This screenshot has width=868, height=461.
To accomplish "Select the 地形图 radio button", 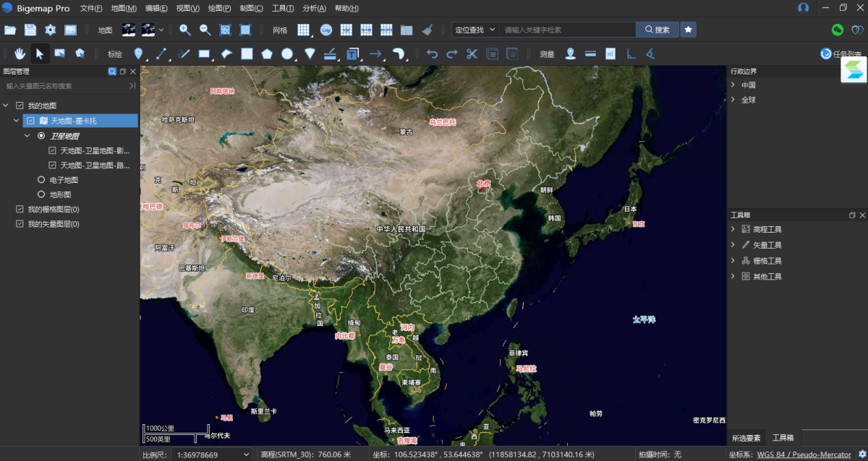I will point(41,194).
